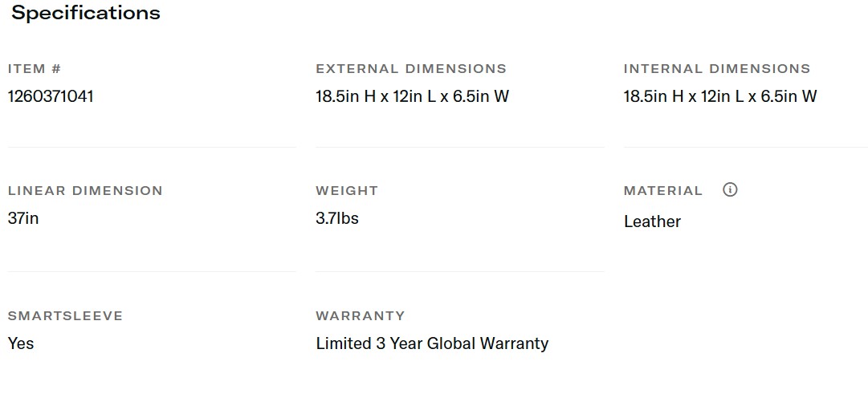Click the Material label text
This screenshot has height=398, width=868.
coord(663,191)
